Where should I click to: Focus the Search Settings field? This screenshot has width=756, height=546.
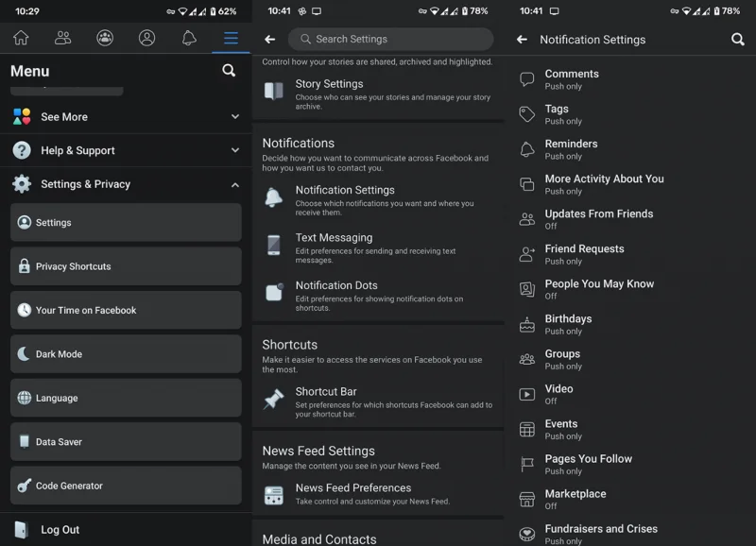(x=390, y=39)
